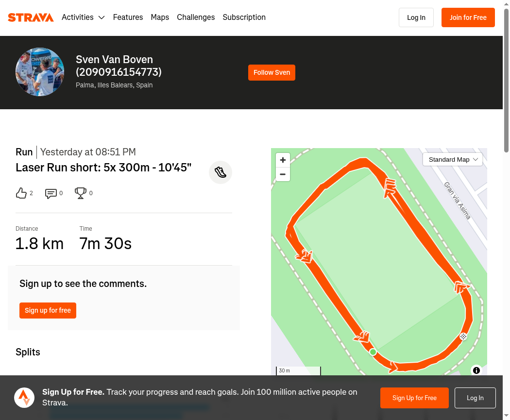The height and width of the screenshot is (420, 510).
Task: Click the checkered finish marker on the route
Action: 463,336
